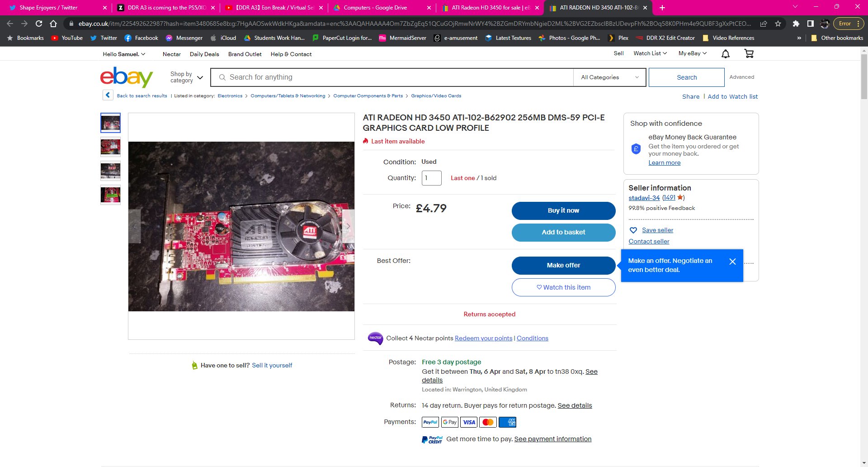Open the shopping basket icon
This screenshot has width=868, height=467.
pyautogui.click(x=749, y=54)
